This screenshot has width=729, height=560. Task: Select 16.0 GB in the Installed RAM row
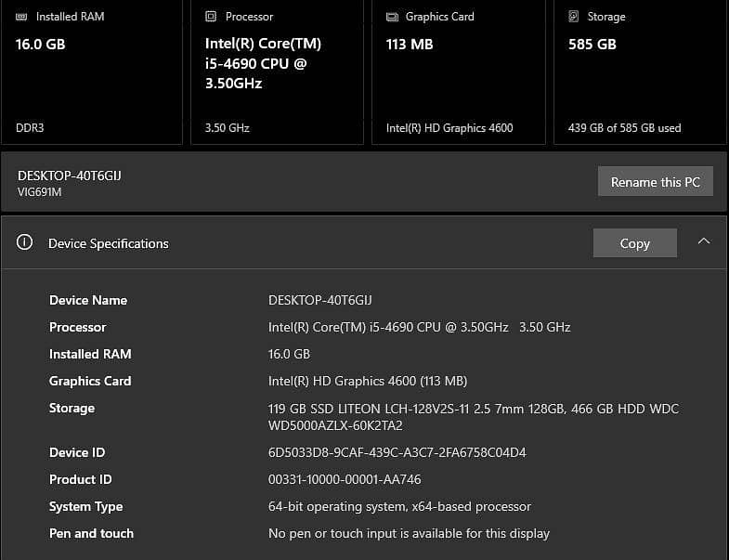pos(289,354)
